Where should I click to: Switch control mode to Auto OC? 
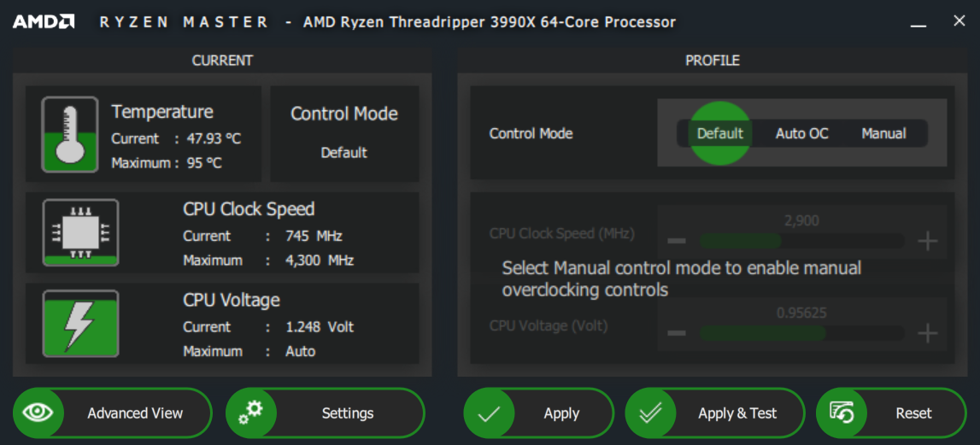click(802, 133)
